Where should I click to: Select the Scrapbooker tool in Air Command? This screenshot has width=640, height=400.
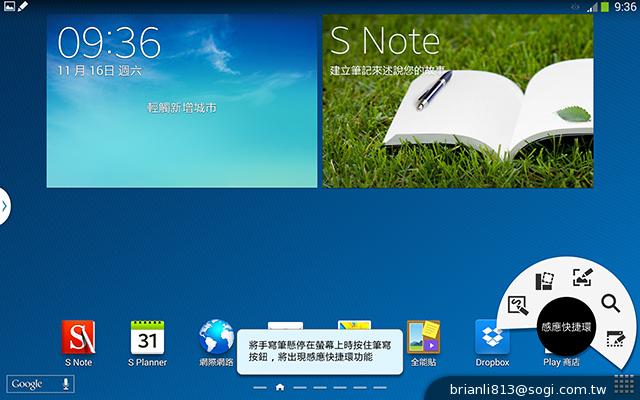[545, 281]
